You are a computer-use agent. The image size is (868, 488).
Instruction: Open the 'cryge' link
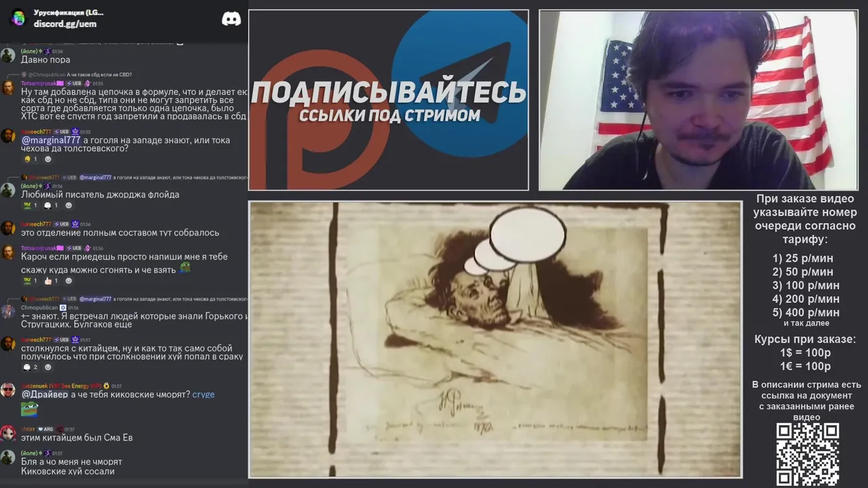(203, 394)
